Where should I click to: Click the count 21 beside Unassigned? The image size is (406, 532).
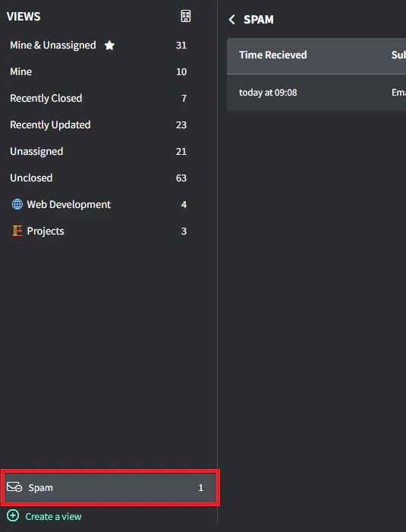(x=181, y=151)
